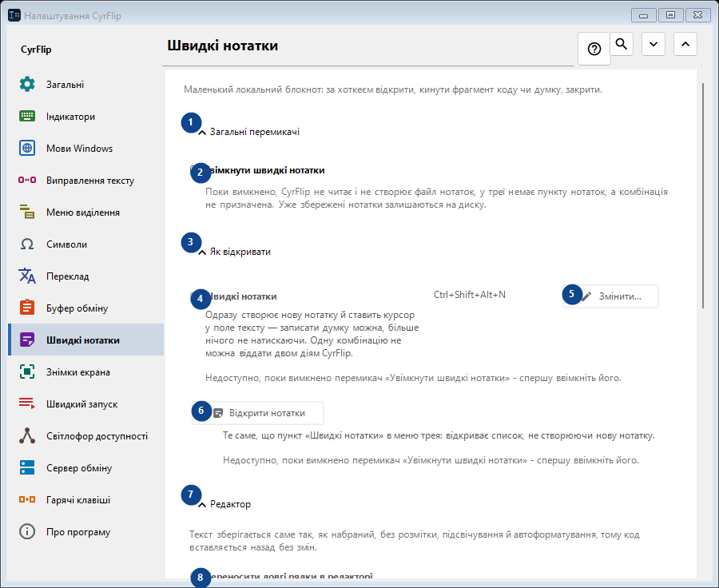This screenshot has width=719, height=588.
Task: Click the Змінити... hotkey button
Action: click(610, 296)
